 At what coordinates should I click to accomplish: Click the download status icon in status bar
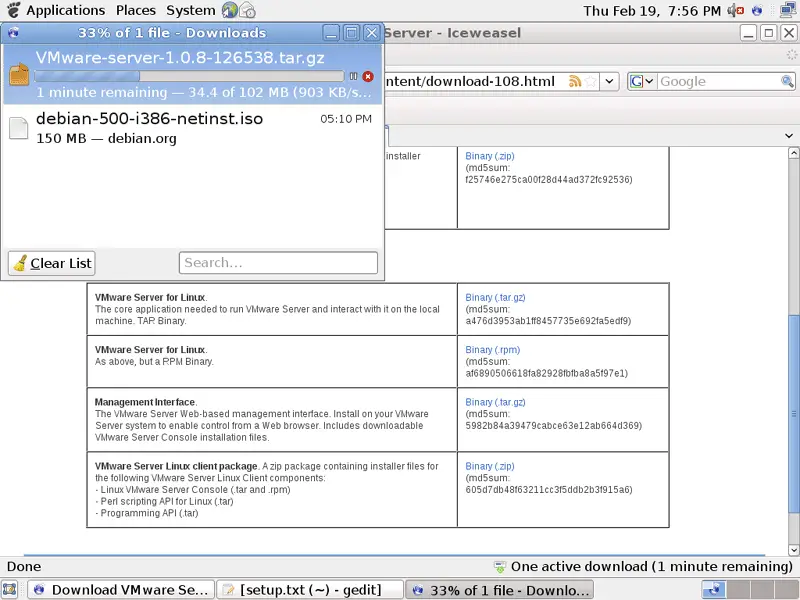500,567
